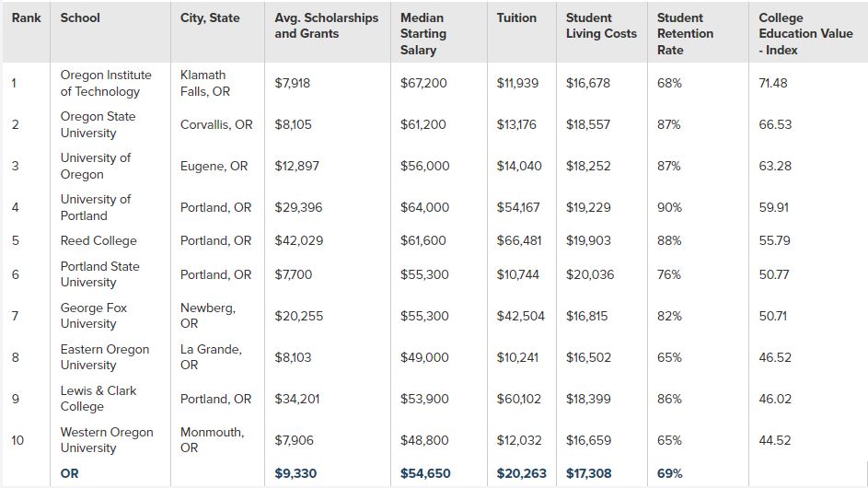Click the bold OR state summary label
Image resolution: width=868 pixels, height=488 pixels.
(x=70, y=473)
